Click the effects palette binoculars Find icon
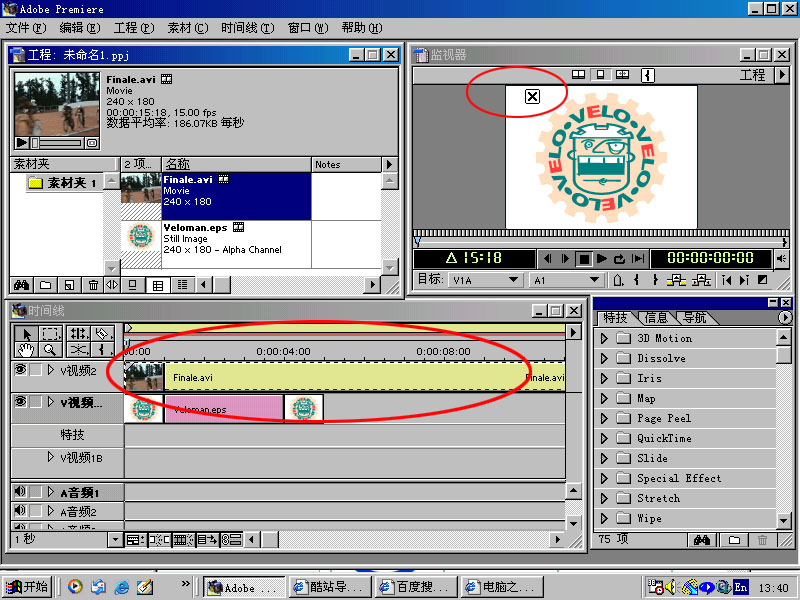800x600 pixels. click(702, 540)
